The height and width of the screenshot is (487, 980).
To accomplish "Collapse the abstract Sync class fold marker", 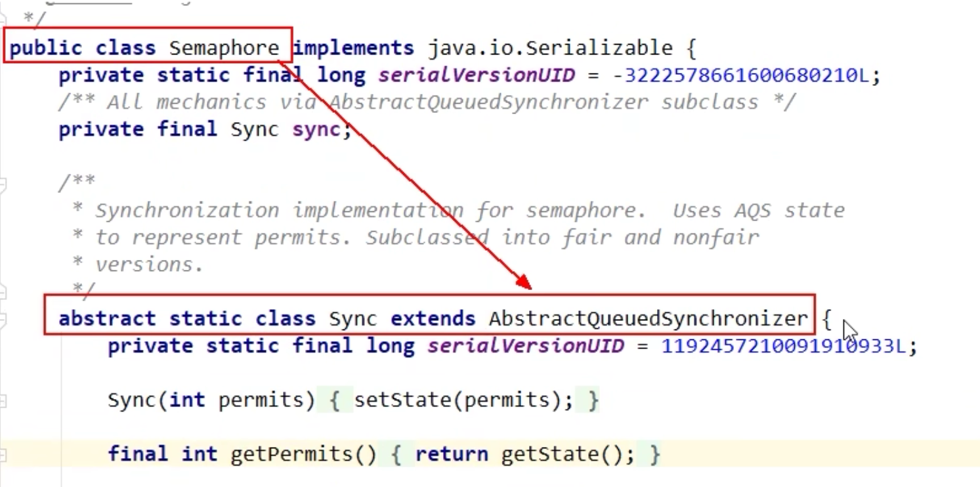I will 3,319.
